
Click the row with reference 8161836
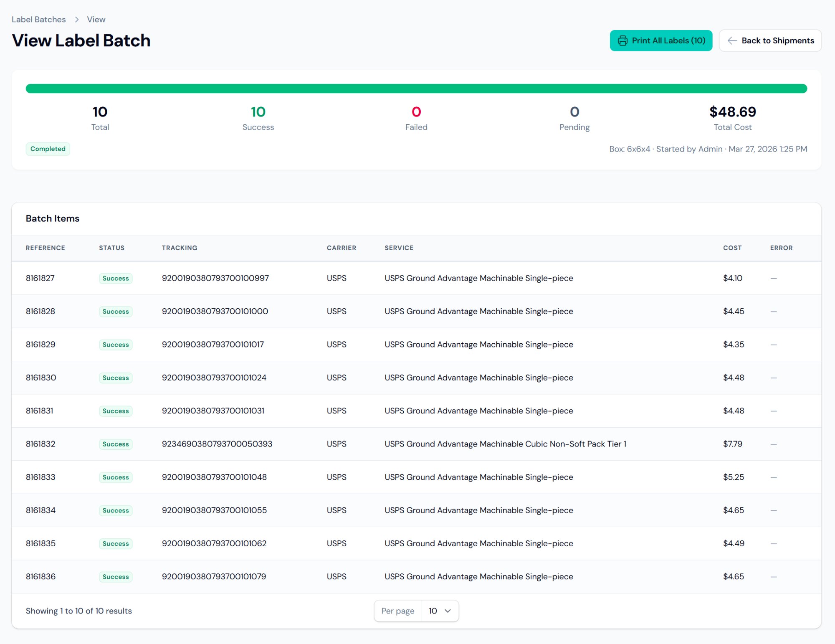pos(40,576)
